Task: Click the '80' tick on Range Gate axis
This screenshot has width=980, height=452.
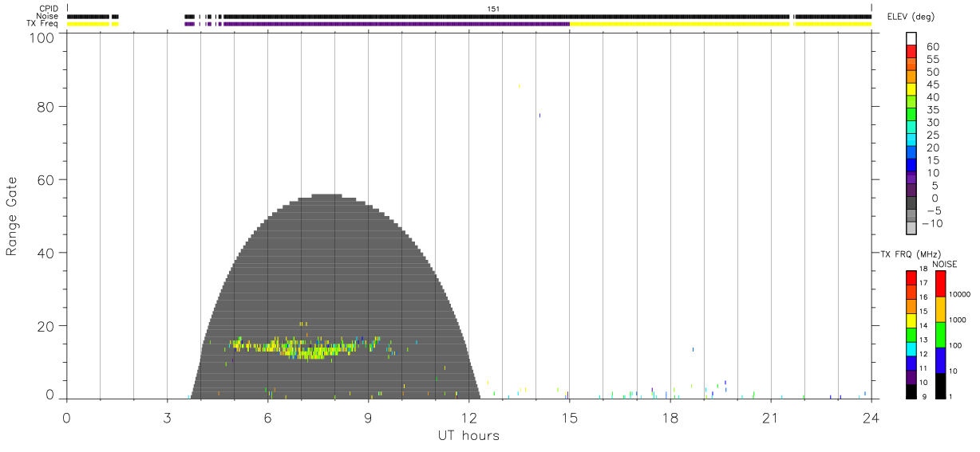Action: [x=47, y=107]
